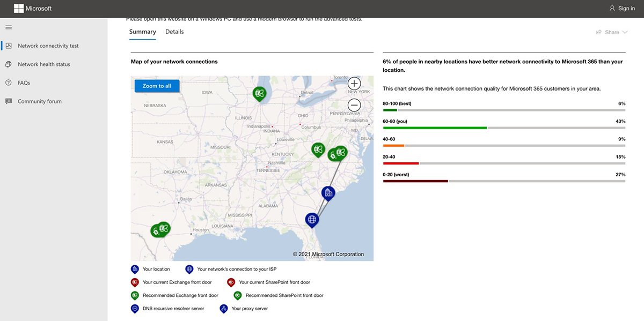The width and height of the screenshot is (644, 321).
Task: Click the Your location marker on the map
Action: [328, 192]
